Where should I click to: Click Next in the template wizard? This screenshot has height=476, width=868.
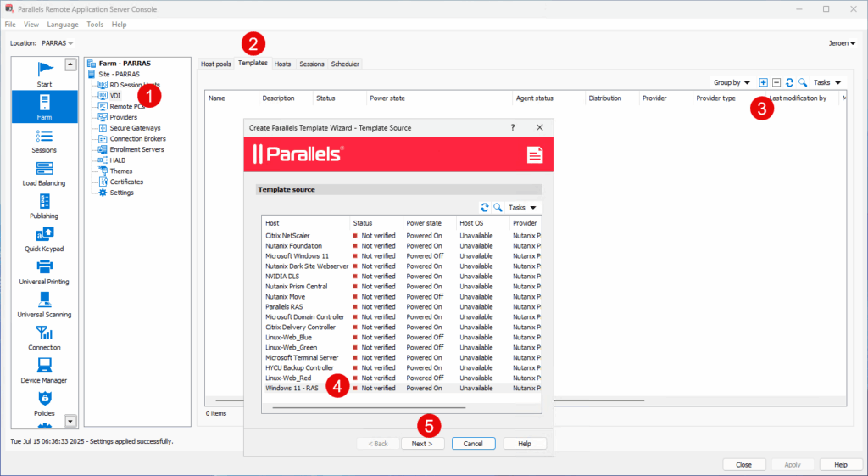coord(422,443)
